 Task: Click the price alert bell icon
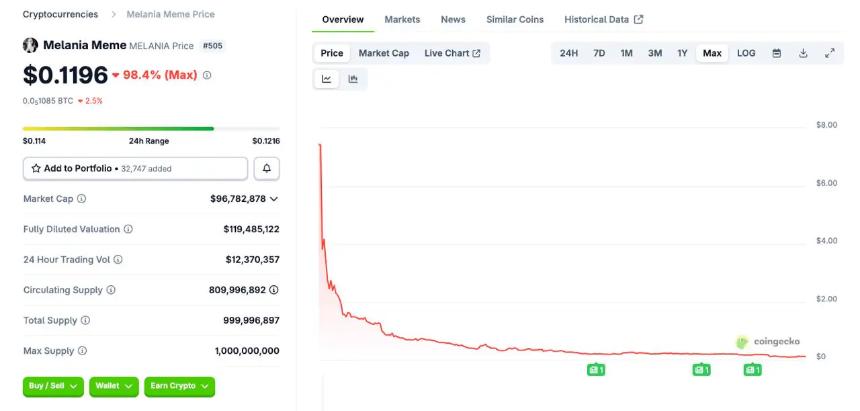click(267, 168)
